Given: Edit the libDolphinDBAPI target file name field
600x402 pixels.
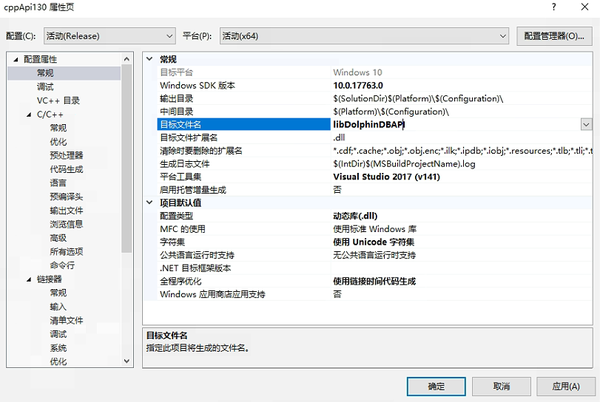Looking at the screenshot, I should [x=455, y=124].
